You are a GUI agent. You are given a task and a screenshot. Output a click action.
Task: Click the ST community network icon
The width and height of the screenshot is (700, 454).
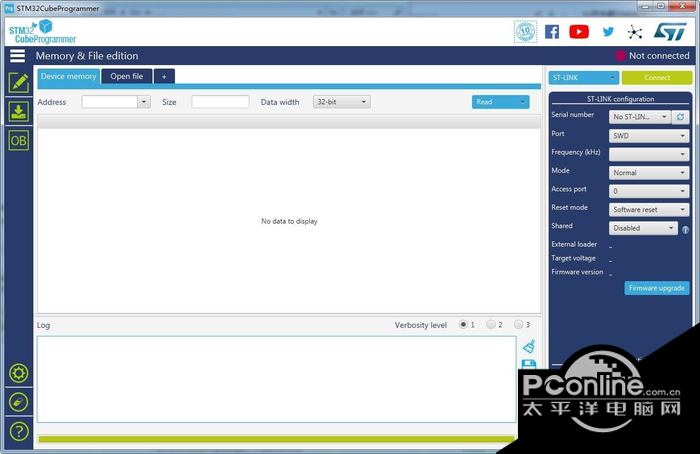(635, 32)
